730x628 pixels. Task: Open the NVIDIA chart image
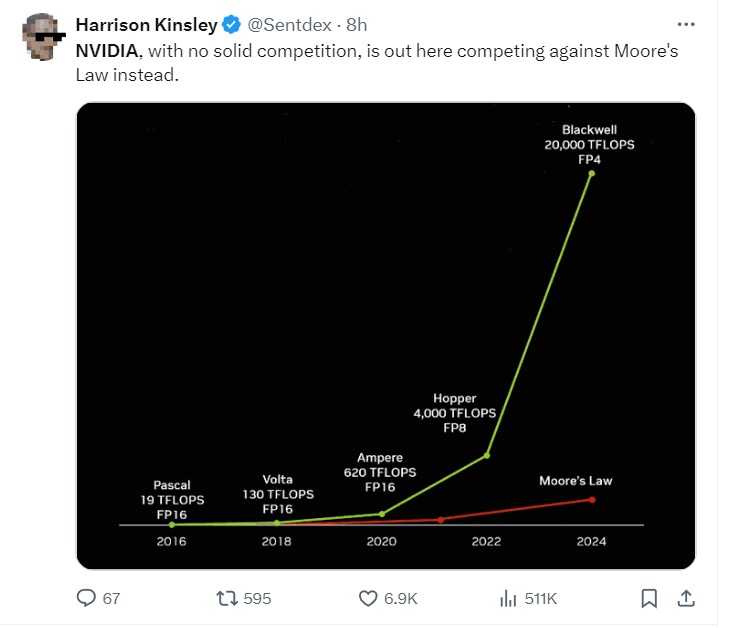pos(385,335)
